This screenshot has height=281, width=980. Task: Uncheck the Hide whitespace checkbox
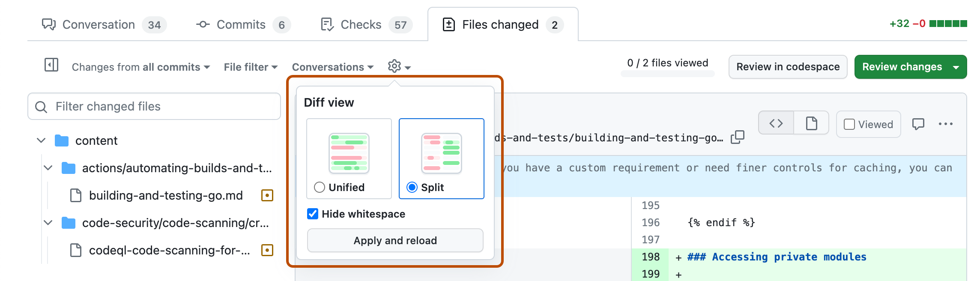313,214
